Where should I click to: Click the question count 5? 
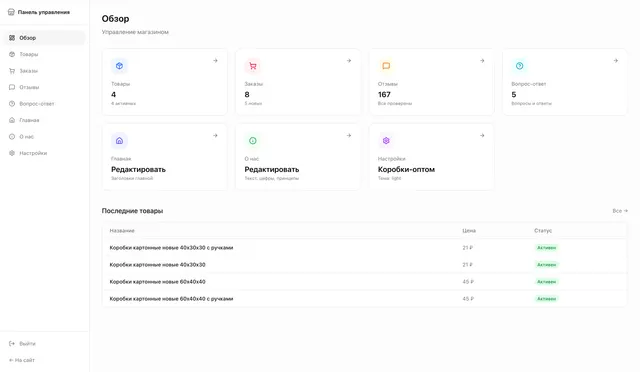tap(514, 94)
